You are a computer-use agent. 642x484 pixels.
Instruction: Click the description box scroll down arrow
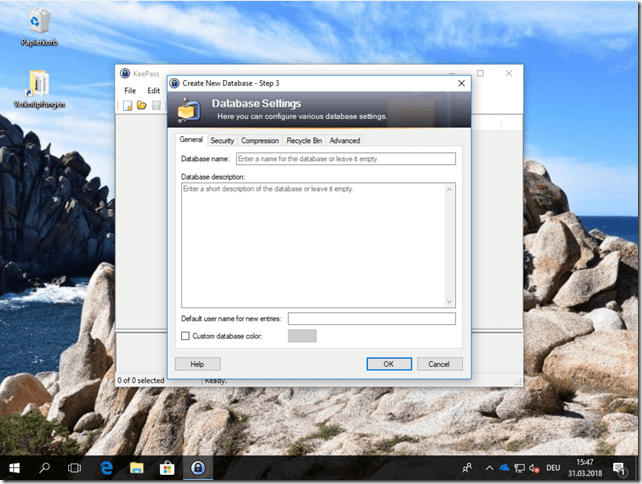tap(450, 302)
